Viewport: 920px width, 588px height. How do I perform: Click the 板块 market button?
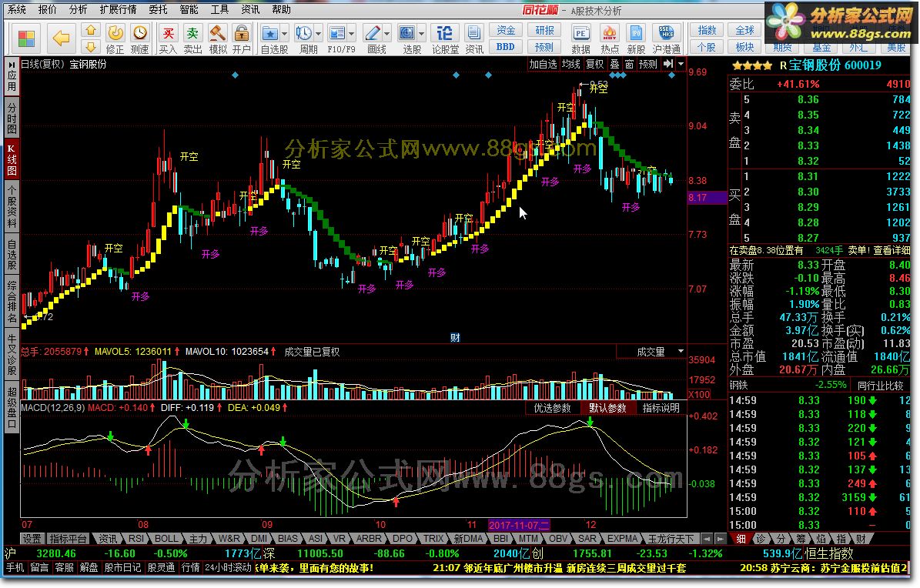744,46
